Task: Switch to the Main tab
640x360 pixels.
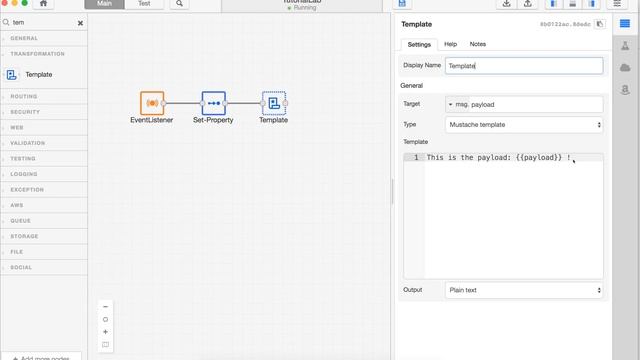Action: 104,4
